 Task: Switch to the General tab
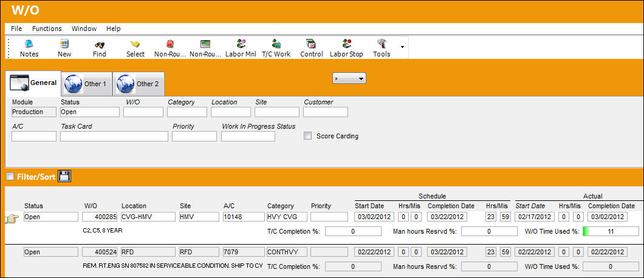point(33,83)
